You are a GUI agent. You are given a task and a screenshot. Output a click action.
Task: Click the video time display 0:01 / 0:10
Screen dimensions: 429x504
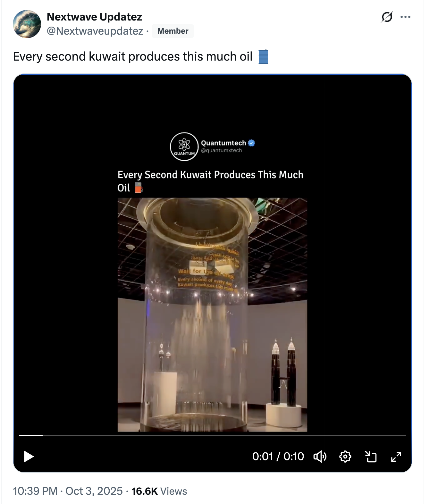pyautogui.click(x=278, y=456)
